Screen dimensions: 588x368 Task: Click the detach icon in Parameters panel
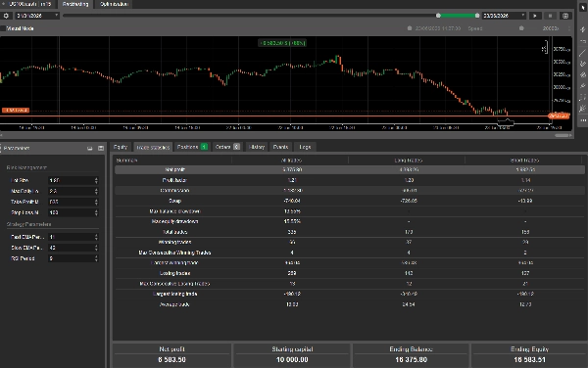(101, 148)
